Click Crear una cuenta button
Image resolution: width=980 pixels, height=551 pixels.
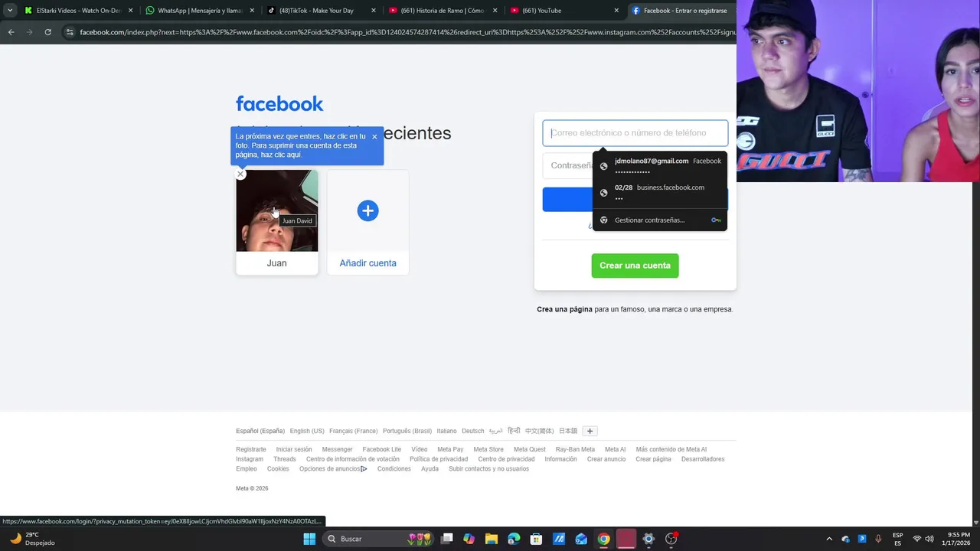(x=635, y=266)
